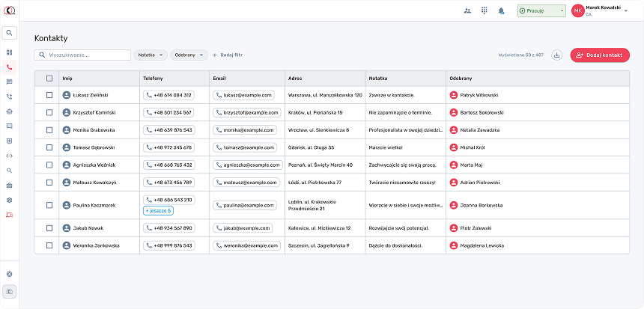Click the avatar icon beside Patryk Witkowski
Image resolution: width=644 pixels, height=309 pixels.
[x=453, y=95]
